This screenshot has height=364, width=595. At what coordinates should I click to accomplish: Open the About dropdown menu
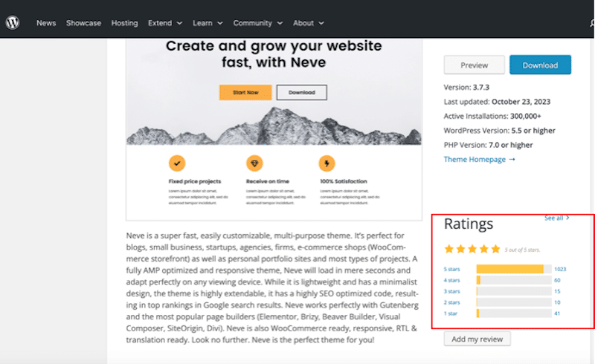click(308, 23)
